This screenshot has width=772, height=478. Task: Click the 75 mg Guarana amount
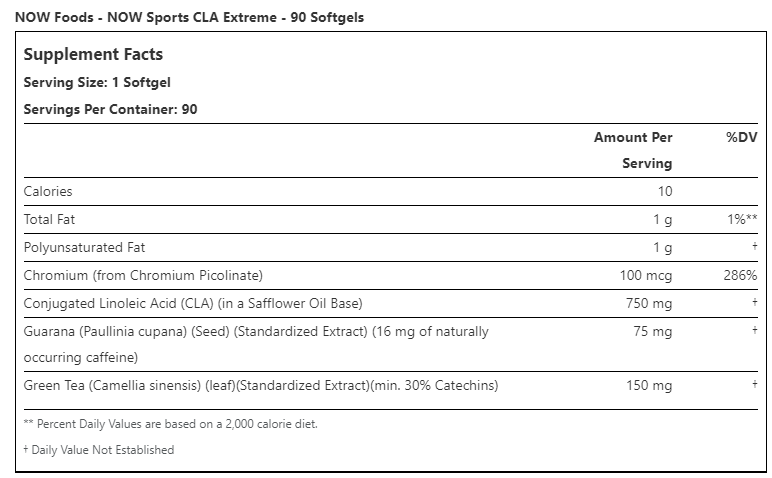pyautogui.click(x=654, y=331)
